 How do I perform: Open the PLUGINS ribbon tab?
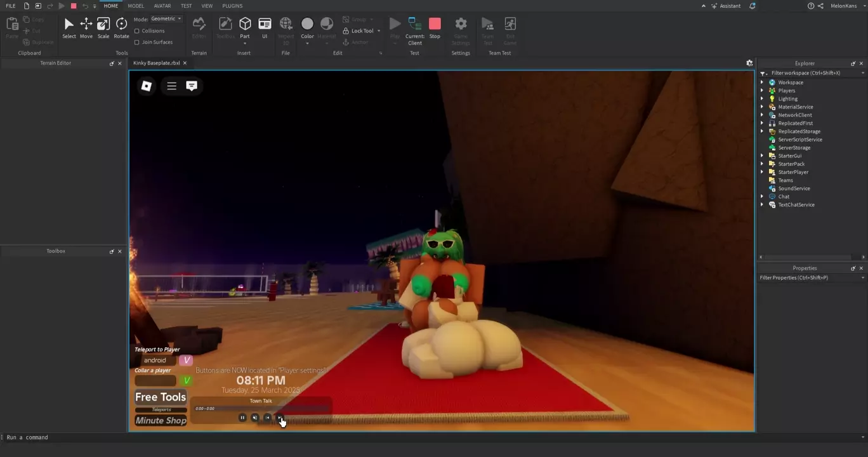point(232,6)
